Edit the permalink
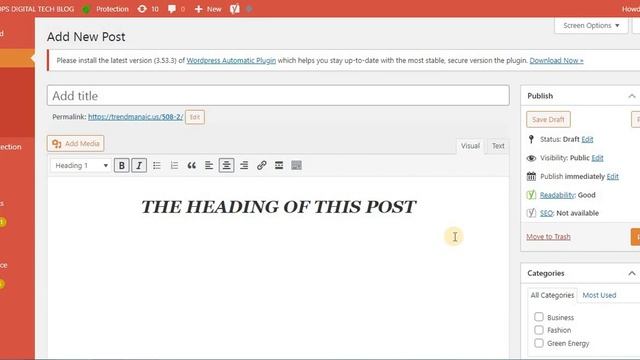 coord(195,117)
